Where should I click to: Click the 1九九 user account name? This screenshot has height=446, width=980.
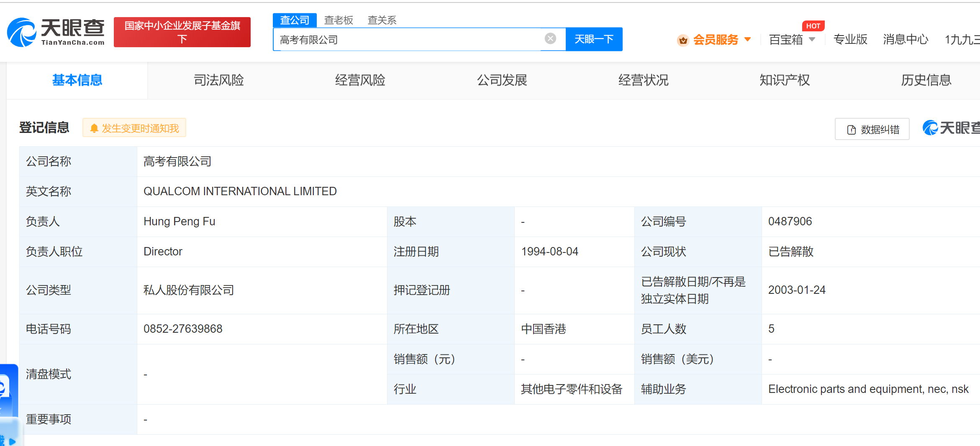(962, 40)
